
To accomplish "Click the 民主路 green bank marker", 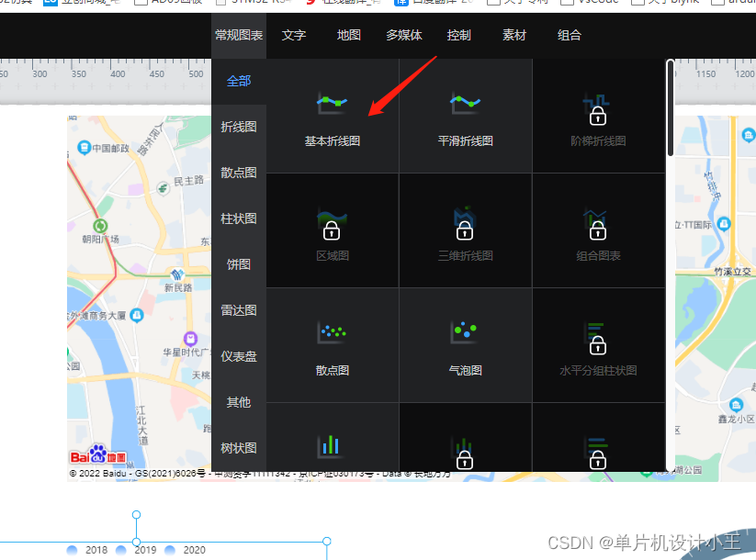I will pos(164,188).
